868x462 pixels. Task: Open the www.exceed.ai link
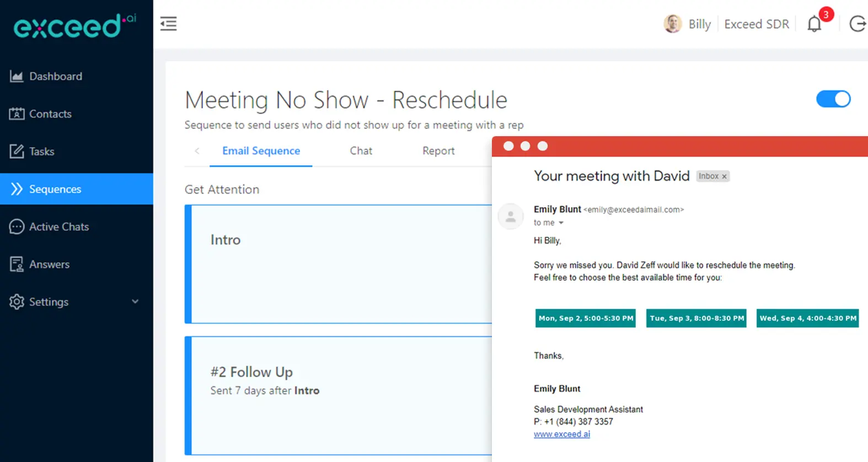562,434
